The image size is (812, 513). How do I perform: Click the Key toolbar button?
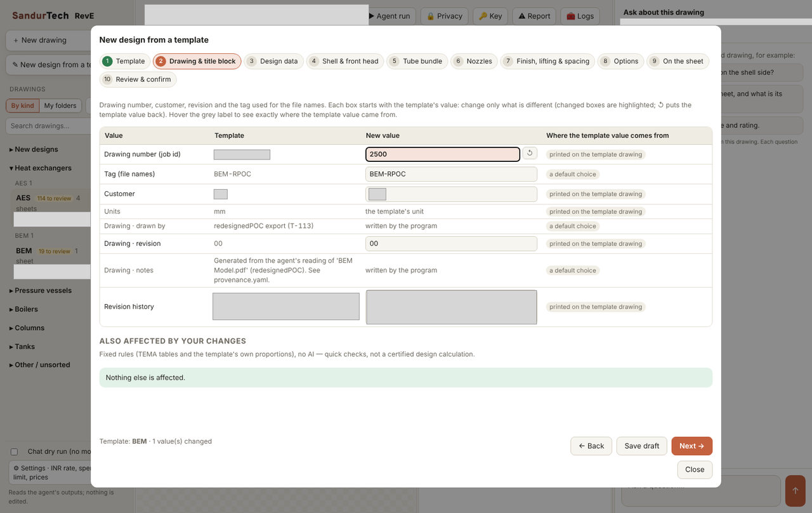(490, 16)
